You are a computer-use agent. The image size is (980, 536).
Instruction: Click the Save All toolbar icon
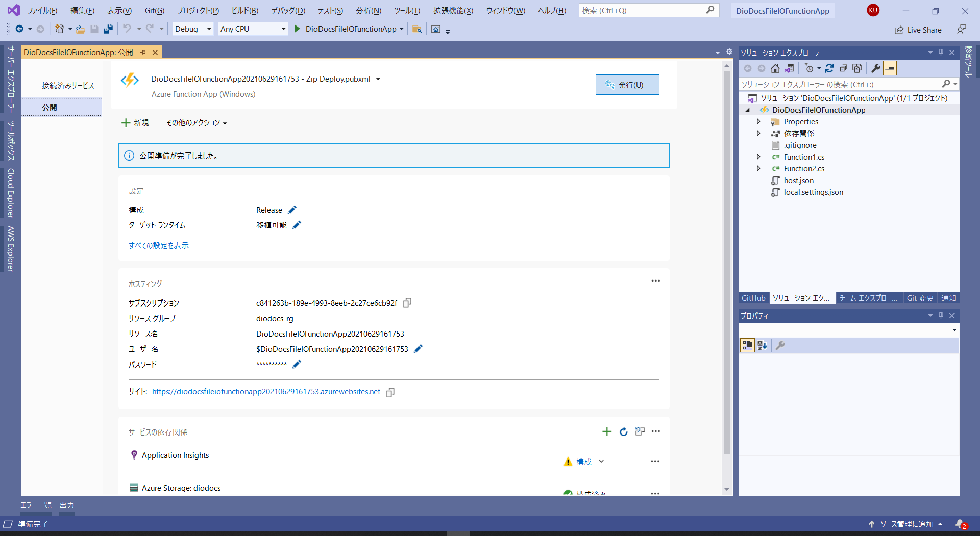(108, 29)
